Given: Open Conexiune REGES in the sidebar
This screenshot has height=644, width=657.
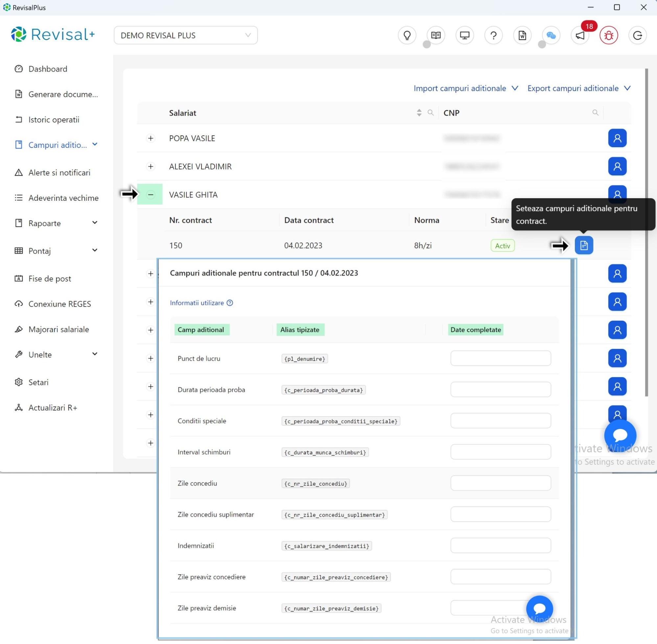Looking at the screenshot, I should coord(59,304).
